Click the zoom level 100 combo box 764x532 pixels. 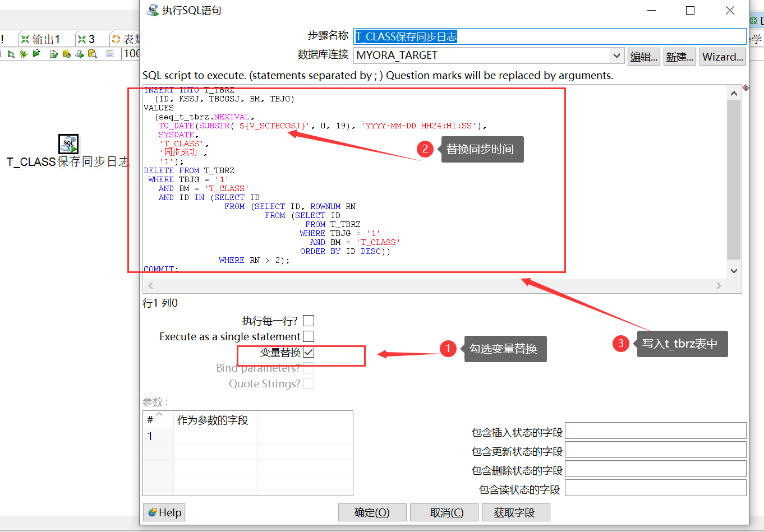point(131,53)
